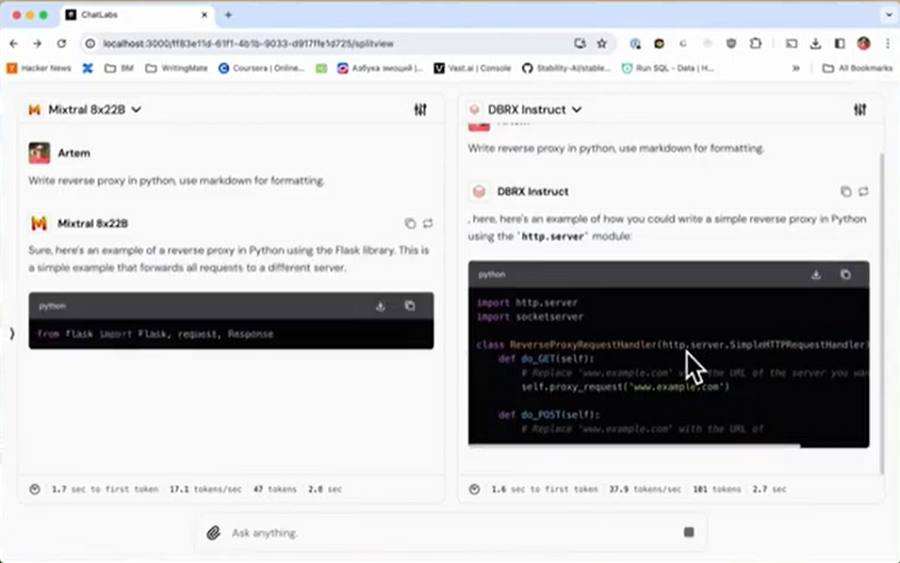Regenerate the Mixtral 8x22B response
Screen dimensions: 900x563
(428, 223)
